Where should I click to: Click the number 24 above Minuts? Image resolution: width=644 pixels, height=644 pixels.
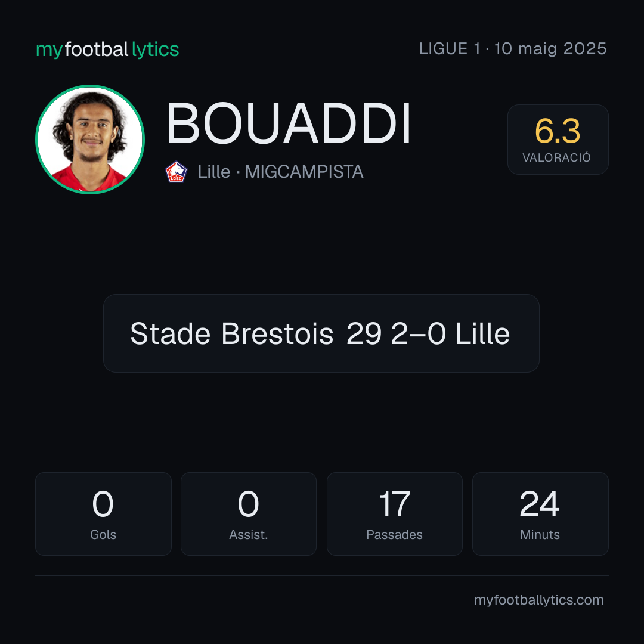539,504
